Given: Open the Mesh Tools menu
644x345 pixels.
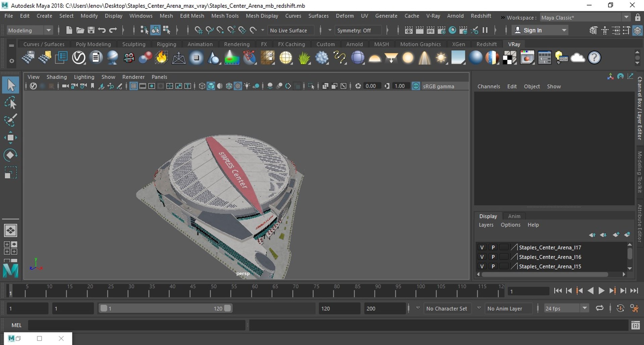Looking at the screenshot, I should 225,16.
